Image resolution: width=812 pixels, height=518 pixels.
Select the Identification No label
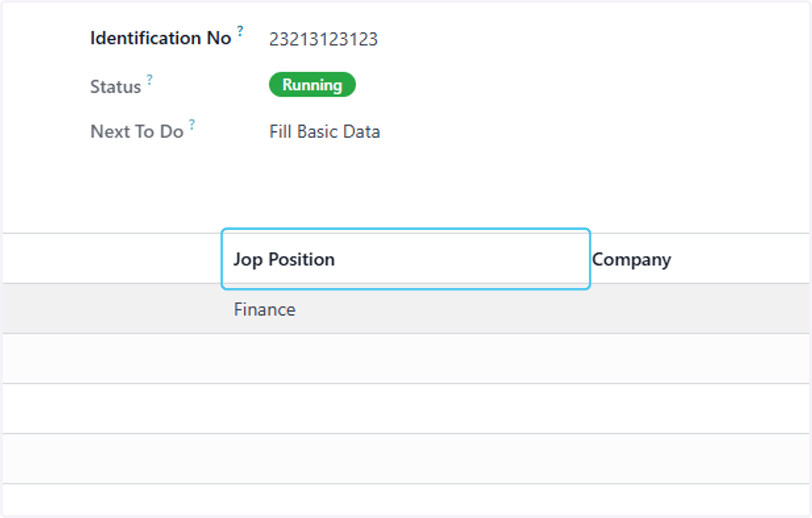tap(160, 39)
